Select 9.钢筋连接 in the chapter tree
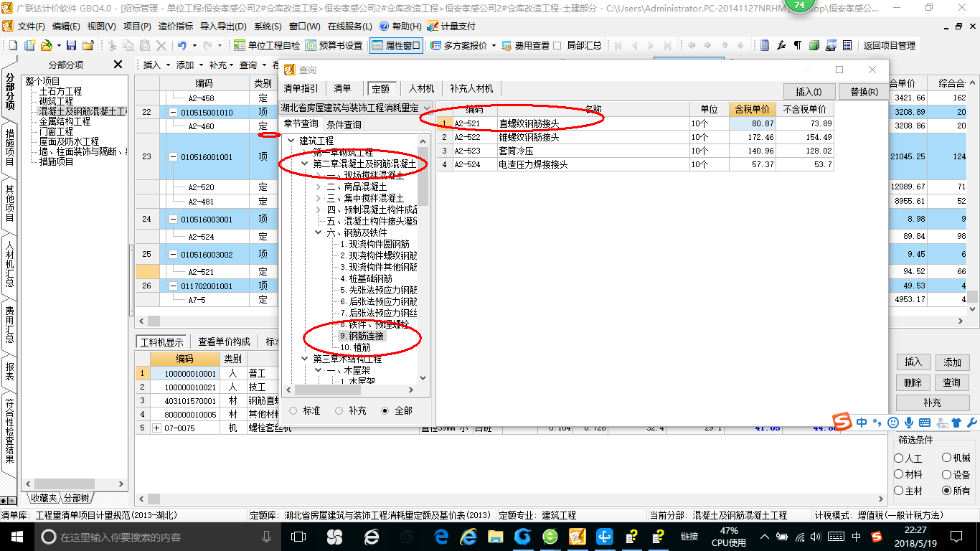Image resolution: width=980 pixels, height=551 pixels. point(362,336)
